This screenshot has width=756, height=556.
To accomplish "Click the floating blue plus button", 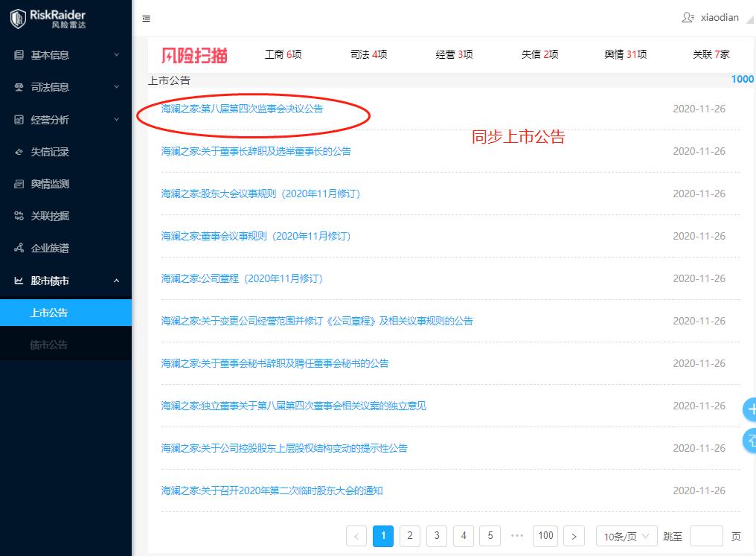I will [x=752, y=409].
